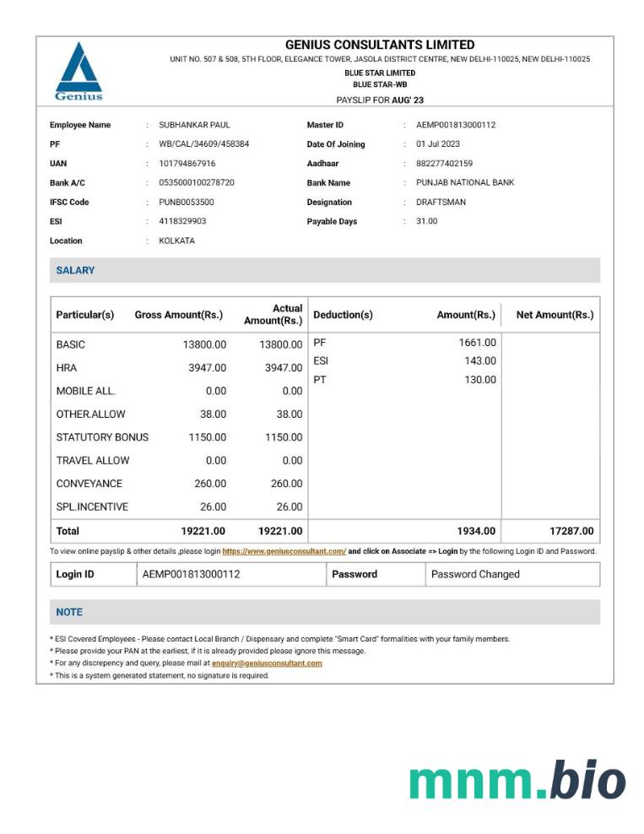Viewport: 644px width, 834px height.
Task: Click the enquiry@geniusconsultant.com email link
Action: click(x=267, y=663)
